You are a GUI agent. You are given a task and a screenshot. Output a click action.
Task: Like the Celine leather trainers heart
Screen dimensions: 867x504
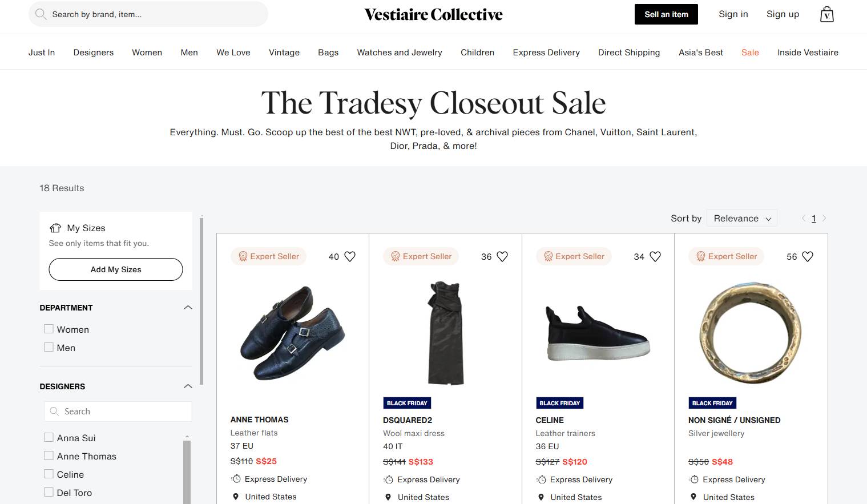655,257
